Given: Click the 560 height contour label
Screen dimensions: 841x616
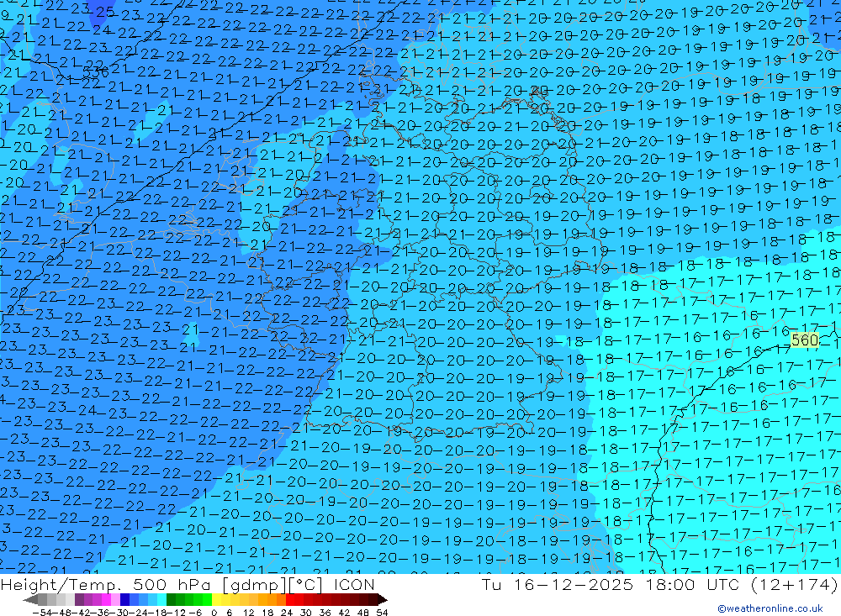Looking at the screenshot, I should 805,340.
